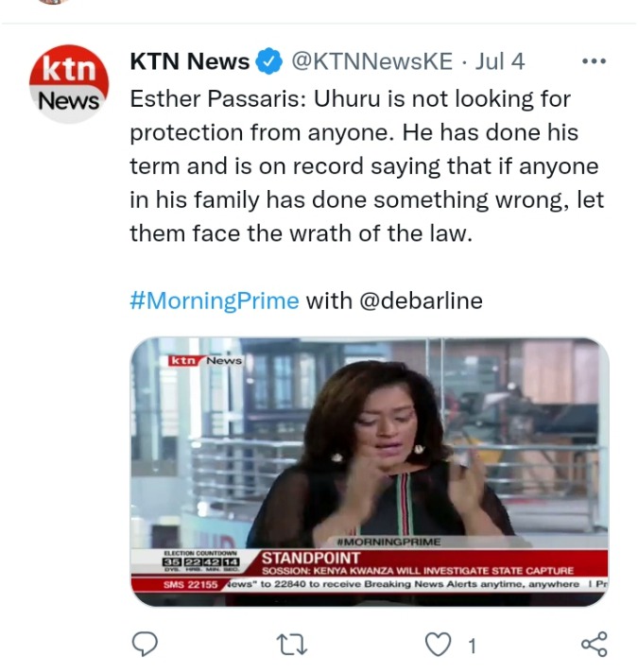Open the tweet's three-dot more menu
The image size is (638, 672).
[x=594, y=61]
